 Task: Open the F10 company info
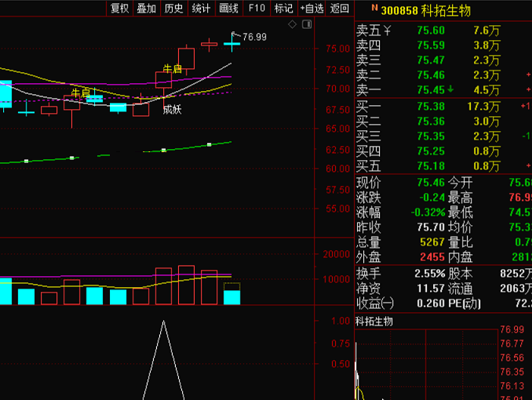257,8
